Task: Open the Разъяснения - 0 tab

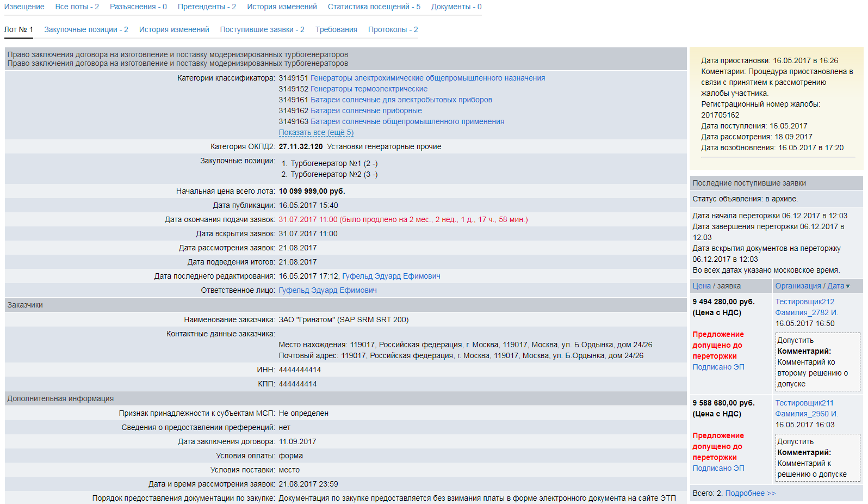Action: [138, 7]
